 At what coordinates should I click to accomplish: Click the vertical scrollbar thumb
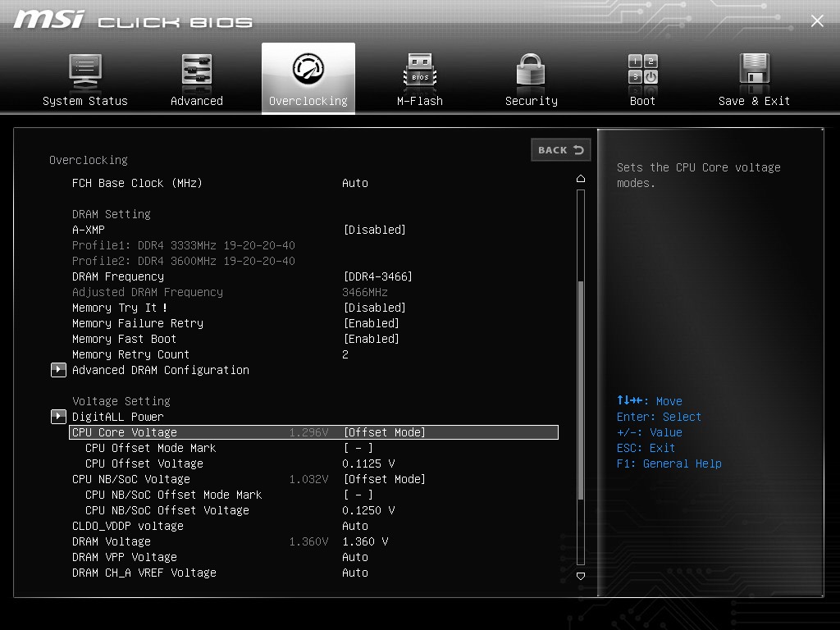pos(581,390)
